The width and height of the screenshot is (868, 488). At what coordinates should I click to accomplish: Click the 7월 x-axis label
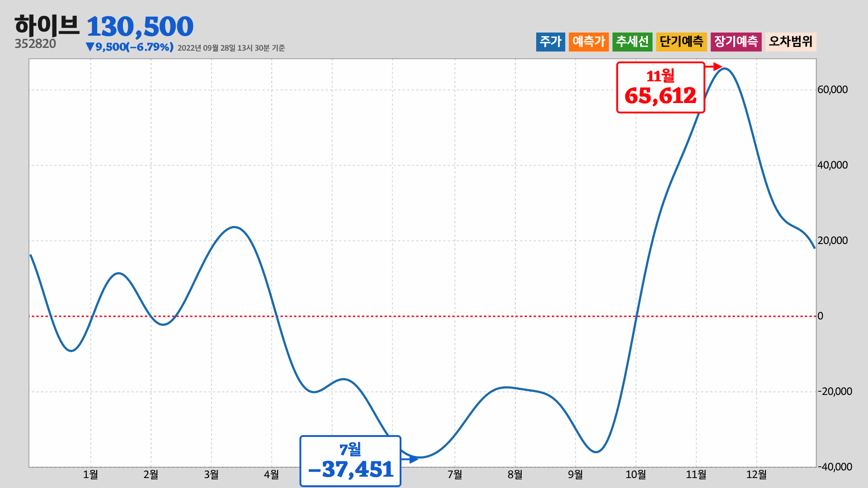[x=455, y=474]
